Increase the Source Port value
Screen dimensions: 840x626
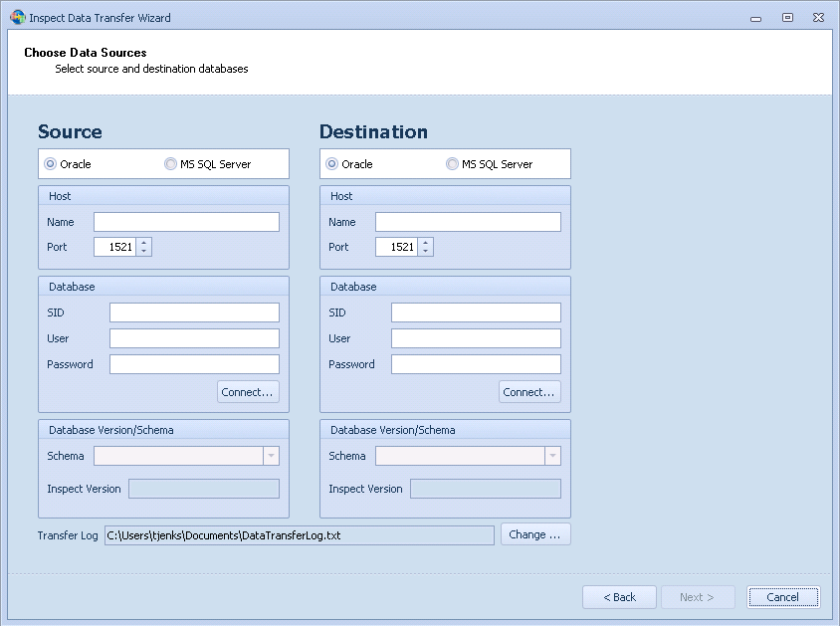143,243
